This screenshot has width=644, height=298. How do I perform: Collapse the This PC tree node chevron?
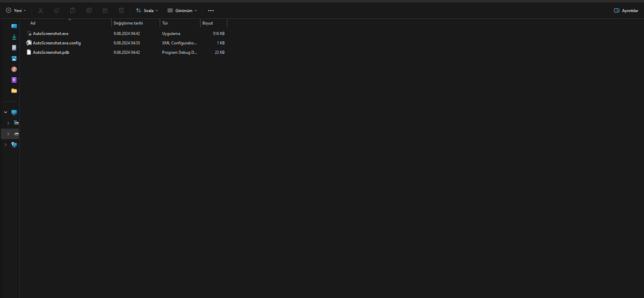click(5, 112)
